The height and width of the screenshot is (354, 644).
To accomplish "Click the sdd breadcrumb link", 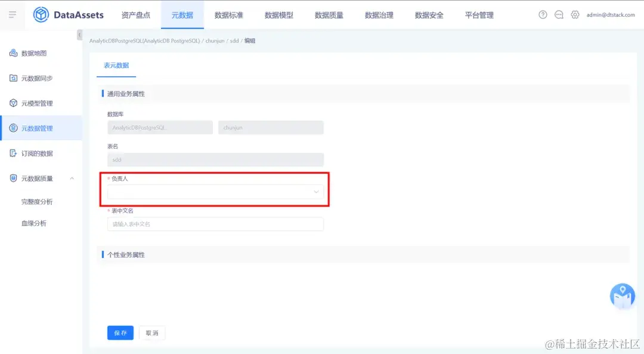I will [234, 41].
